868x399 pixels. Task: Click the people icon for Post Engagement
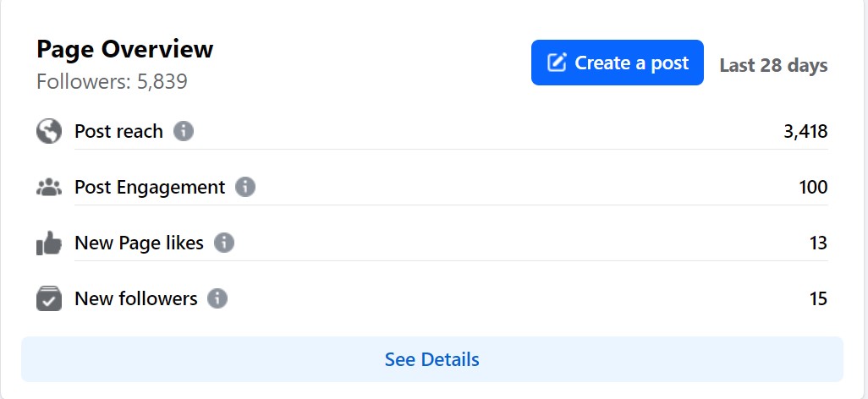click(49, 188)
